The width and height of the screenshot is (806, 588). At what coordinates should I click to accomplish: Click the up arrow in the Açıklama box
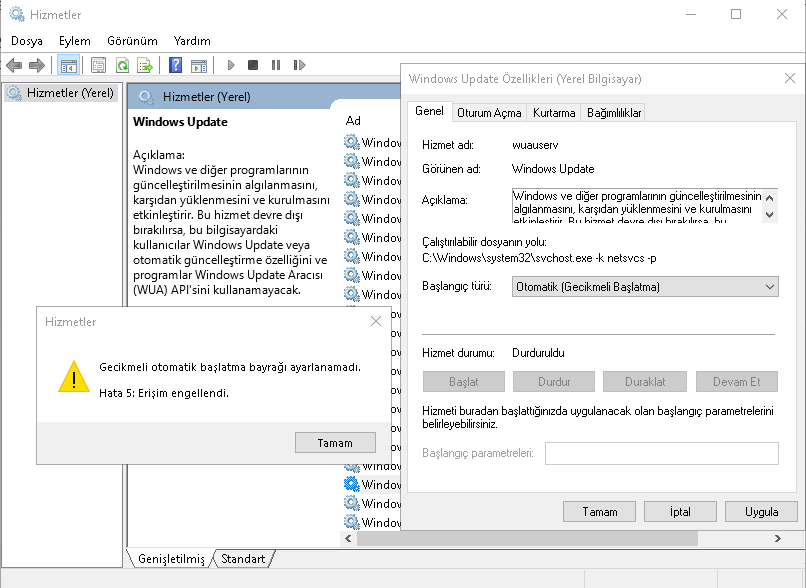(x=770, y=198)
